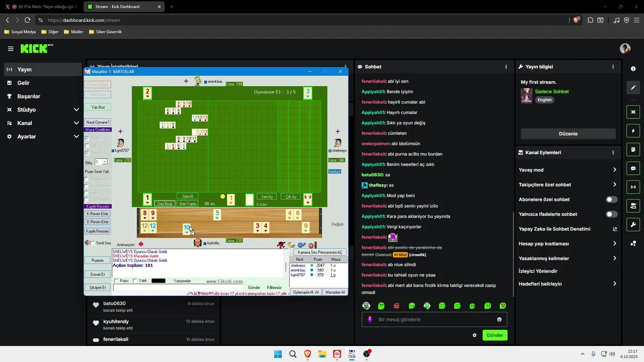Open Kanal Eylemleri three-dot menu
644x362 pixels.
point(613,152)
